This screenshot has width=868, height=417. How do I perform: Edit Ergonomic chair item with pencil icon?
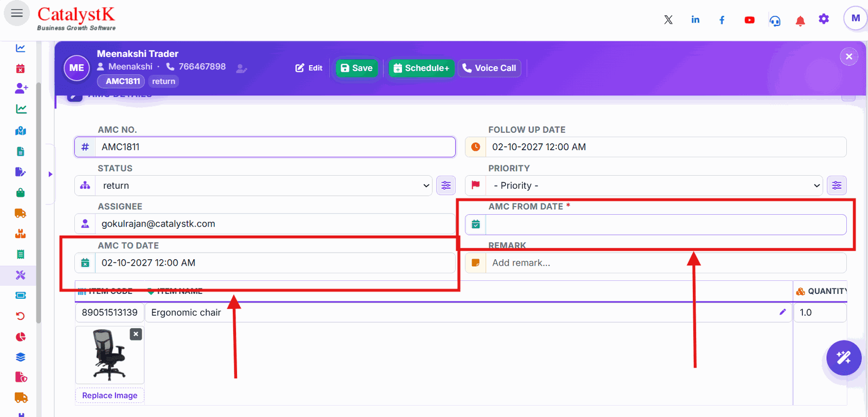coord(782,312)
